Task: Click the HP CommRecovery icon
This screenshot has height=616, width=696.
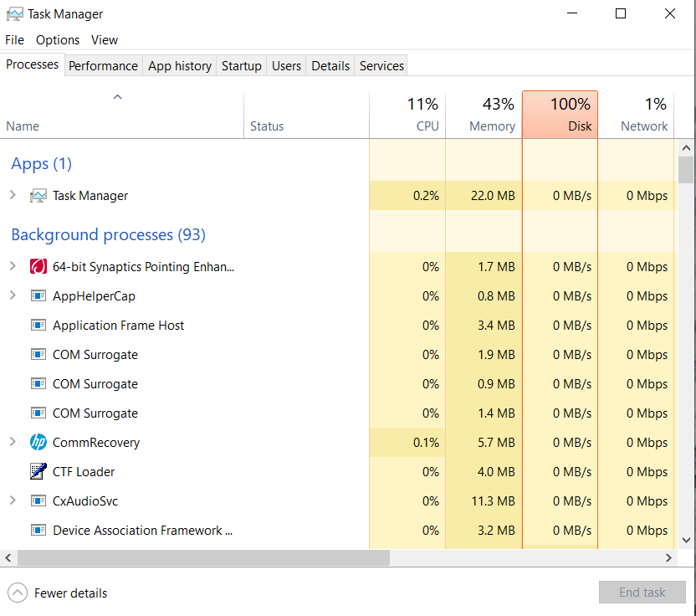Action: 38,443
